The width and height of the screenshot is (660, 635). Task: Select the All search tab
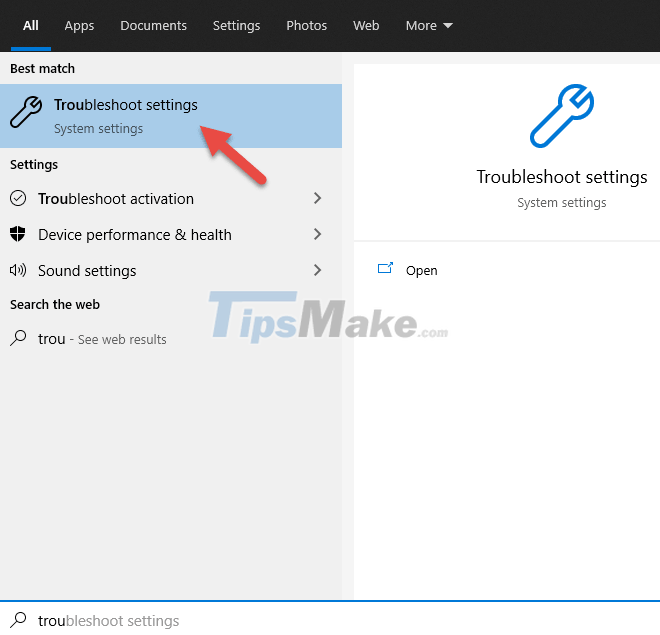tap(31, 25)
